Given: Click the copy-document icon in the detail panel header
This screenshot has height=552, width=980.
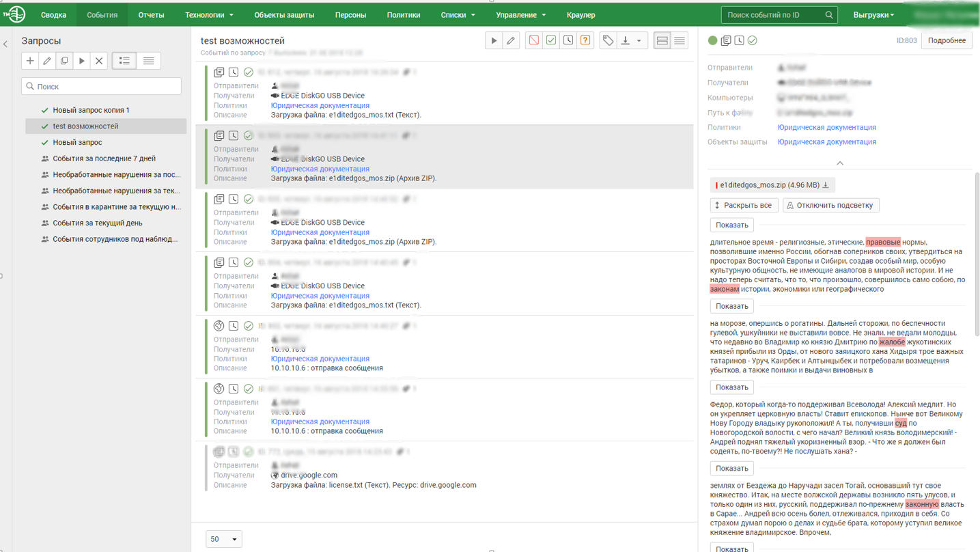Looking at the screenshot, I should pos(726,41).
